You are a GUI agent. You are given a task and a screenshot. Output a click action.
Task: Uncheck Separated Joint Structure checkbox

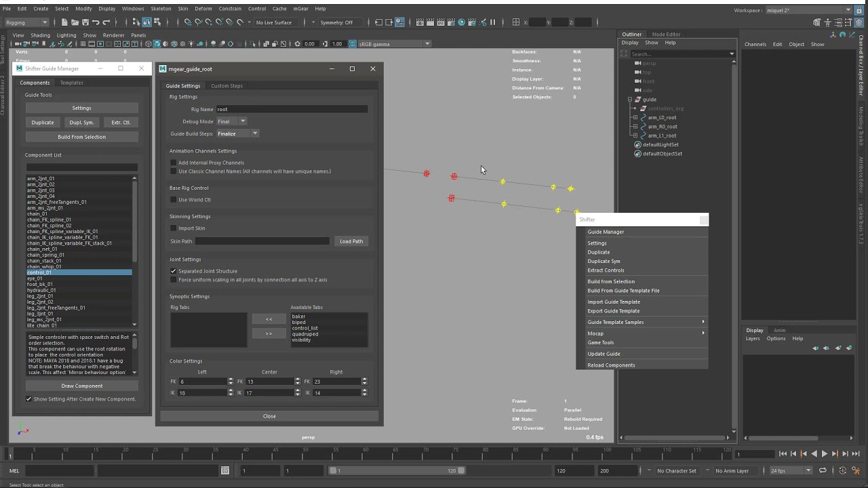(x=173, y=271)
